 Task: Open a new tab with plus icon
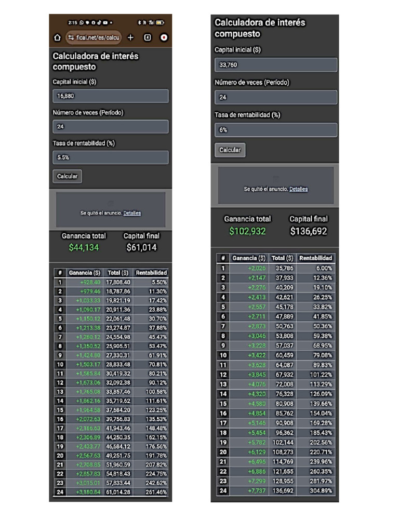click(130, 37)
